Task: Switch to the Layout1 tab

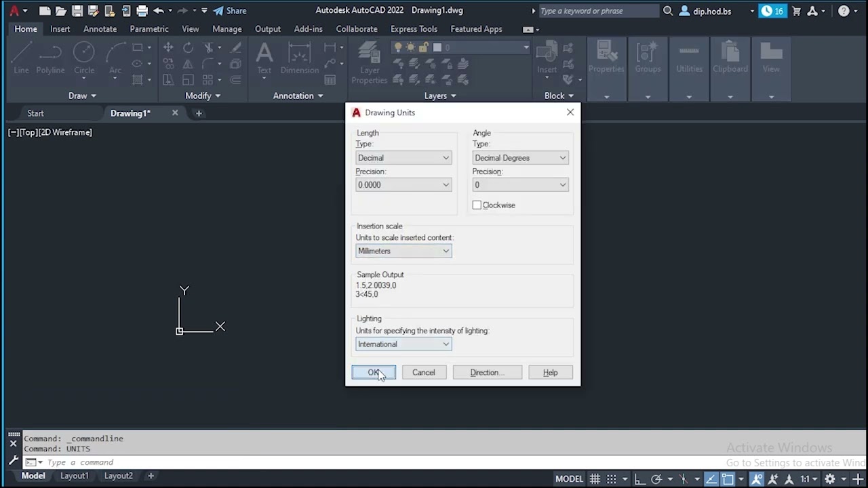Action: [x=75, y=476]
